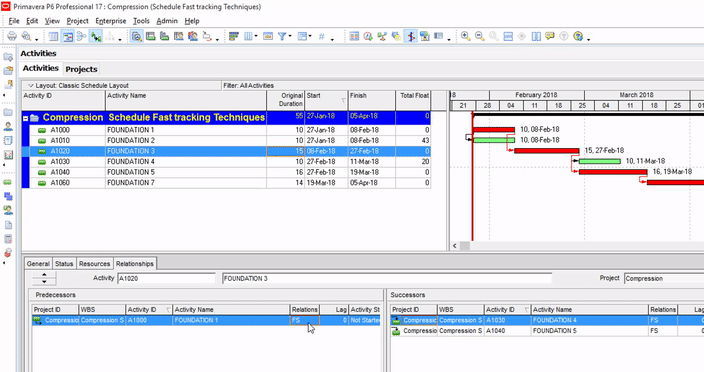Show the Activity Usage Spreadsheet icon
Screen dimensions: 704x372
pos(151,36)
